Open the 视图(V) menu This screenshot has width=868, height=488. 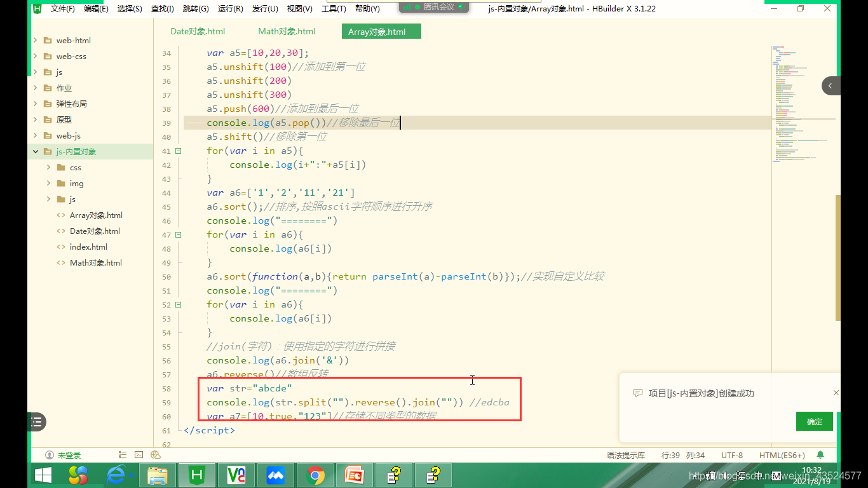coord(299,8)
